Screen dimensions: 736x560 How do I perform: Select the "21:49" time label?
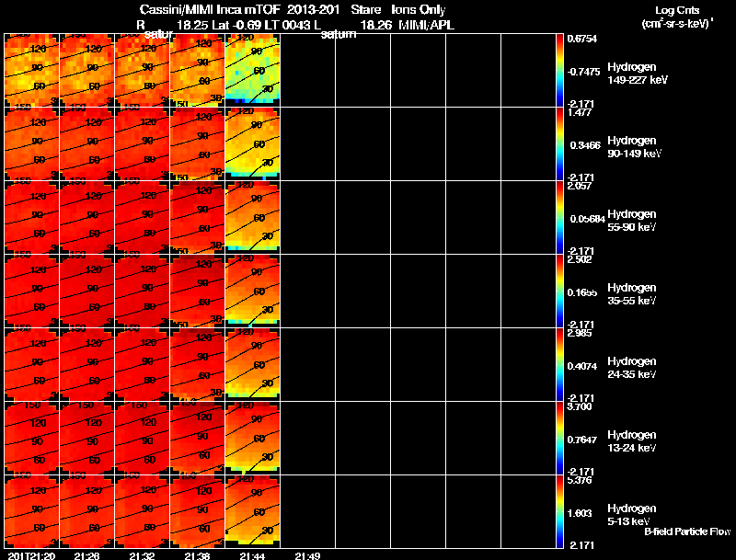tap(307, 555)
